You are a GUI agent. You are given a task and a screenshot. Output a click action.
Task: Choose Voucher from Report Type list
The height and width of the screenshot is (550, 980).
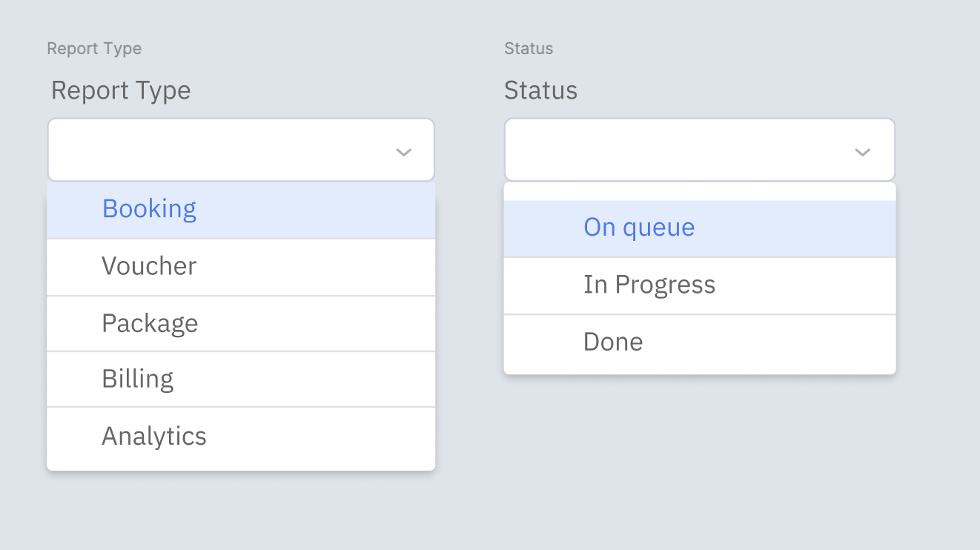pyautogui.click(x=149, y=267)
